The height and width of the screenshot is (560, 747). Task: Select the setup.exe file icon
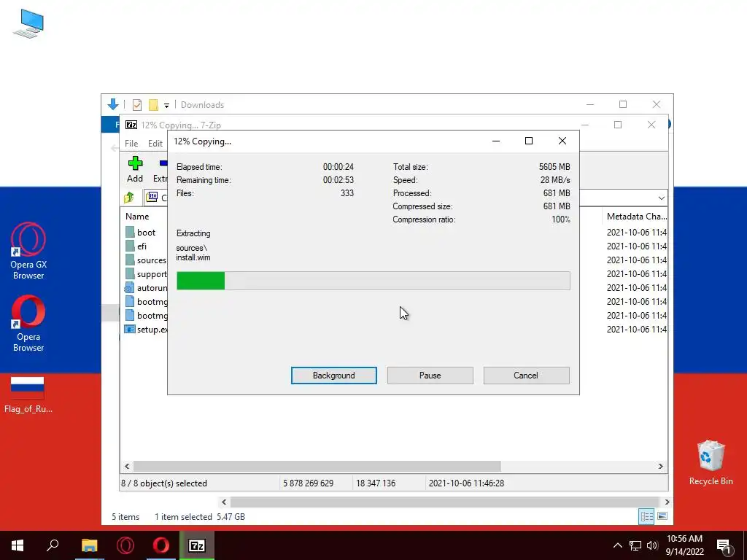[x=130, y=329]
